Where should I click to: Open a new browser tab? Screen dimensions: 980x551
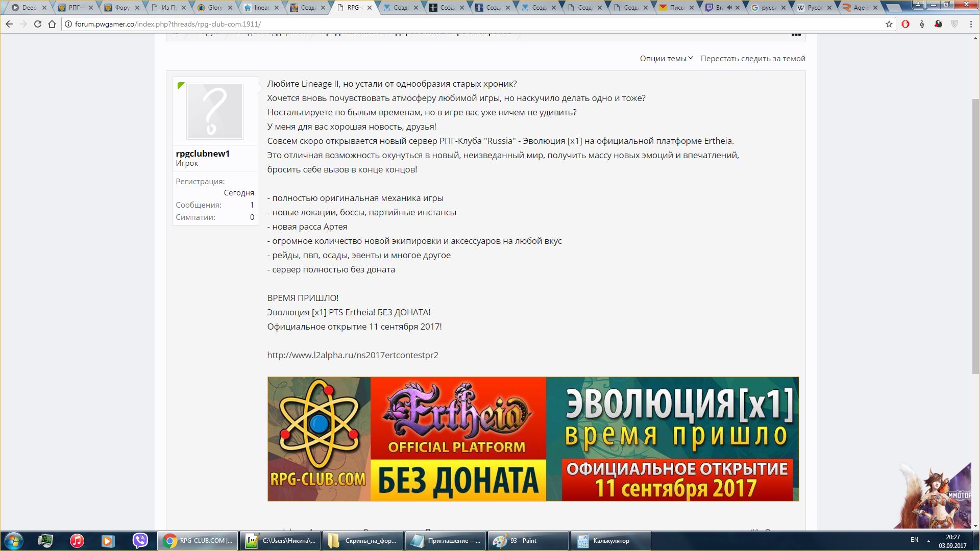(894, 8)
